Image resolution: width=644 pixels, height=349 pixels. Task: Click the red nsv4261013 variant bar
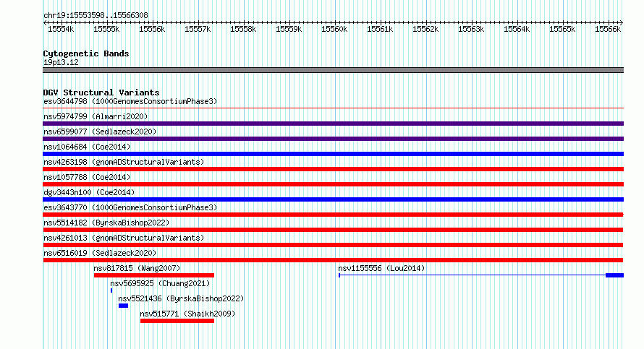pos(333,245)
